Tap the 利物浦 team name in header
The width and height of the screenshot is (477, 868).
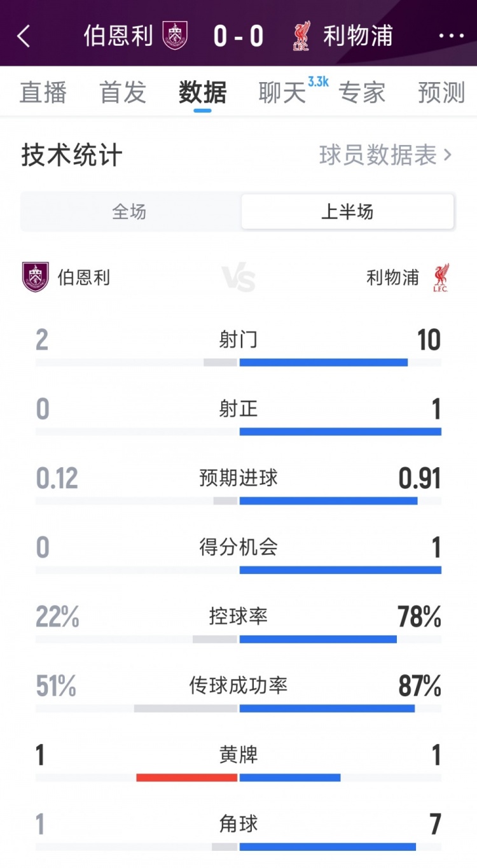(x=358, y=36)
